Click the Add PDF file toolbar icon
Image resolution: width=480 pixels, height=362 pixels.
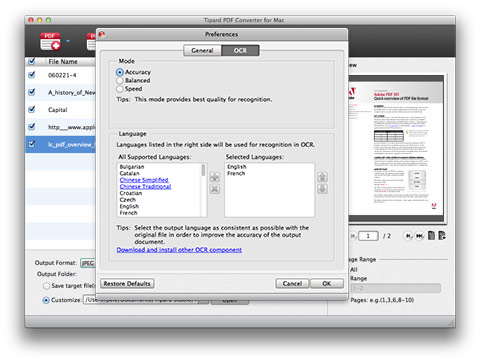[x=50, y=41]
